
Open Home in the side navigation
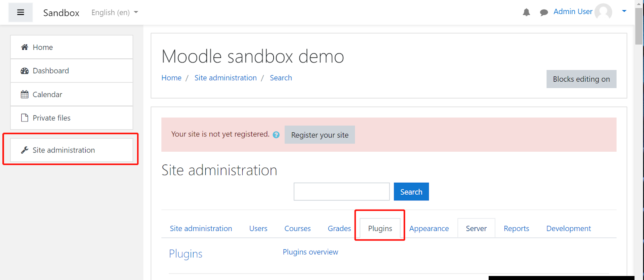pyautogui.click(x=72, y=47)
